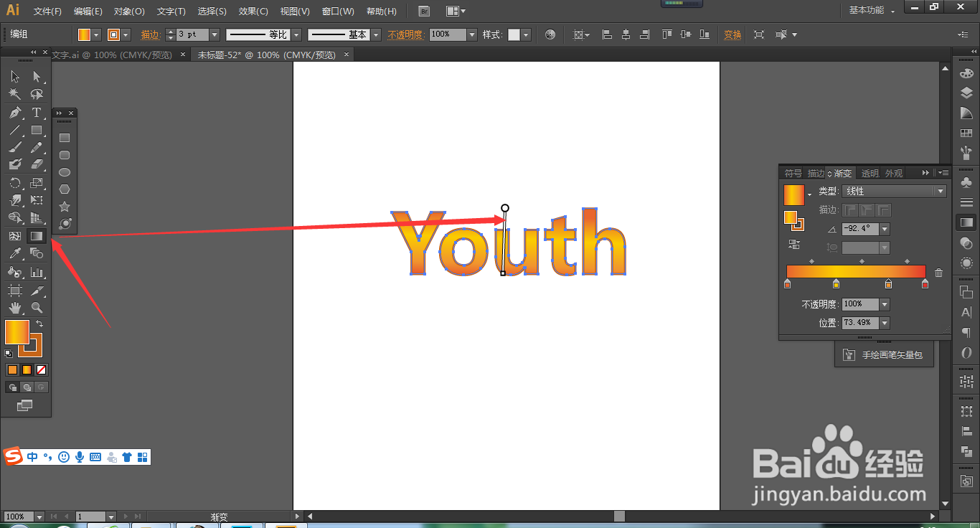Viewport: 980px width, 528px height.
Task: Open the stroke weight dropdown in control bar
Action: click(x=214, y=34)
